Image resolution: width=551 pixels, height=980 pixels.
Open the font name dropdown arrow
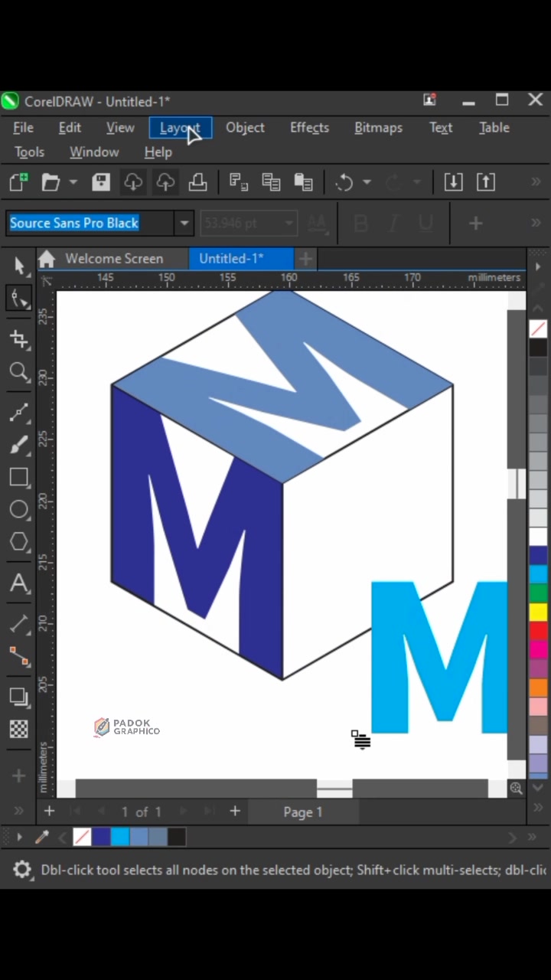coord(184,224)
